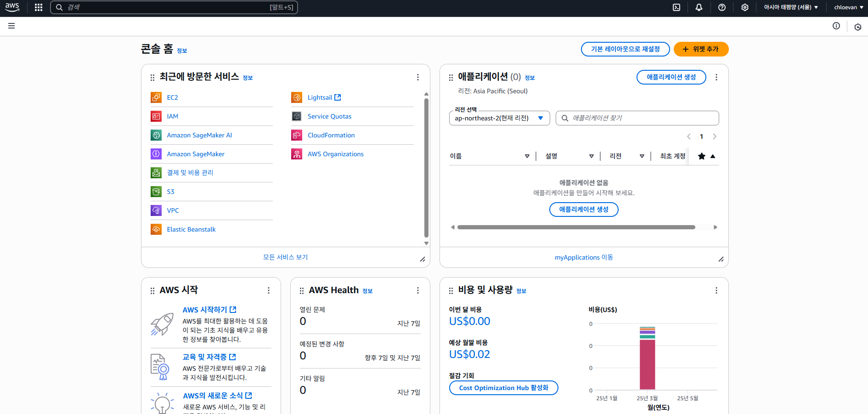Click the Amazon SageMaker AI icon
The image size is (868, 414).
point(156,135)
